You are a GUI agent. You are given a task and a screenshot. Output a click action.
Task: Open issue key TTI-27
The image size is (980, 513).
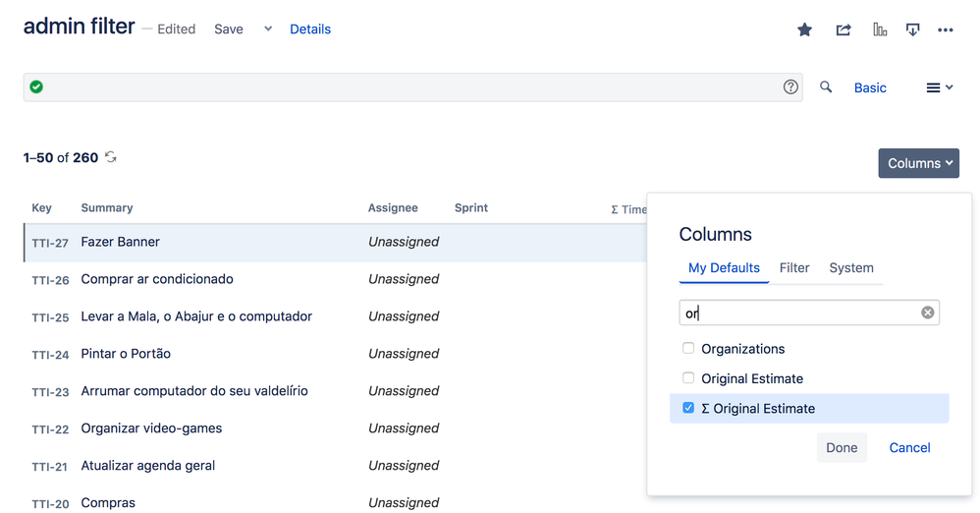click(x=50, y=243)
